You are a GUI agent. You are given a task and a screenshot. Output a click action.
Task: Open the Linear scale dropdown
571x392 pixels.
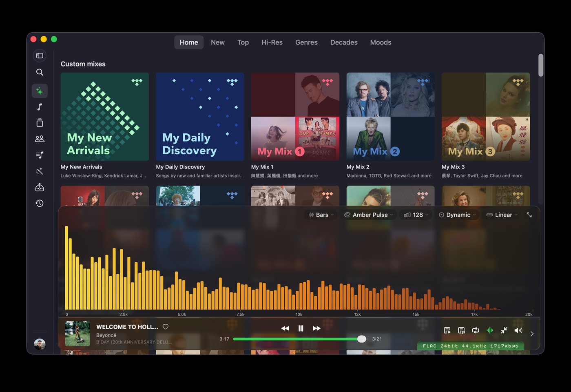click(502, 215)
